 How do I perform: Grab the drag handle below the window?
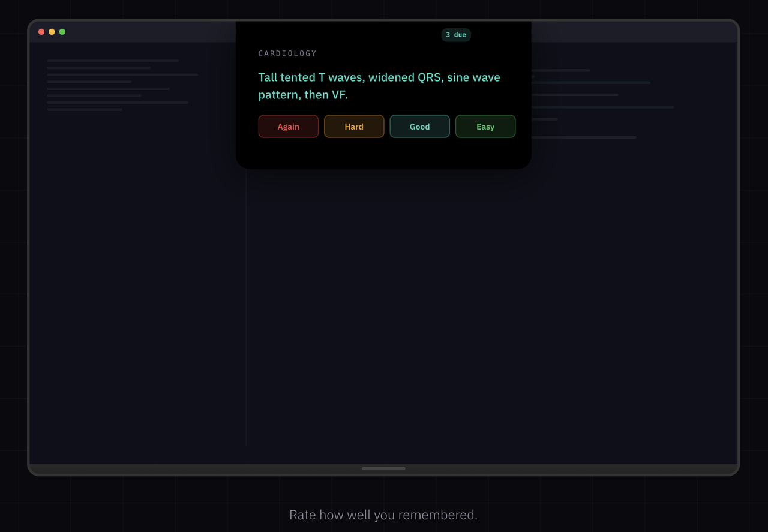383,468
